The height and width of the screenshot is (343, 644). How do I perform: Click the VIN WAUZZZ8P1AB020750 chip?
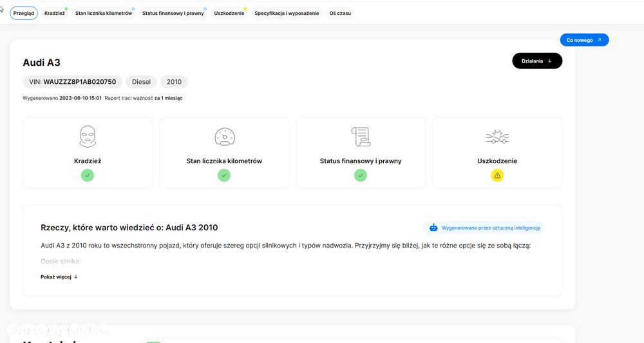pyautogui.click(x=72, y=82)
